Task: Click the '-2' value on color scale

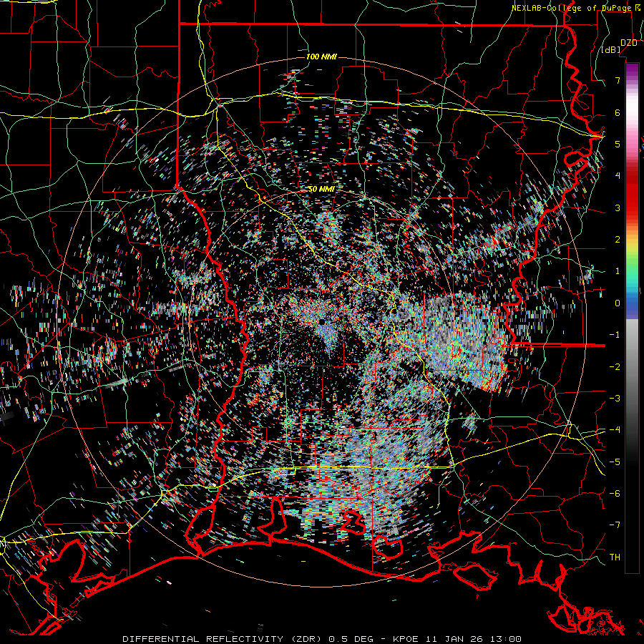Action: 615,366
